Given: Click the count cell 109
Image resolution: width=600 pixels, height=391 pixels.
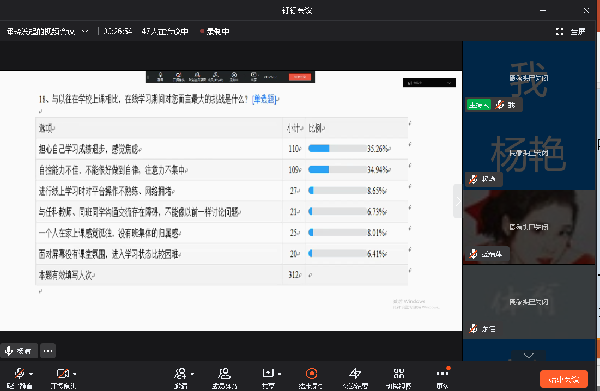Looking at the screenshot, I should pyautogui.click(x=294, y=169).
